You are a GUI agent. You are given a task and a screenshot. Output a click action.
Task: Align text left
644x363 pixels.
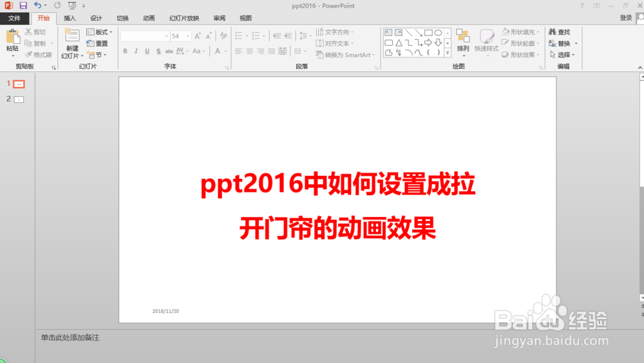tap(239, 51)
